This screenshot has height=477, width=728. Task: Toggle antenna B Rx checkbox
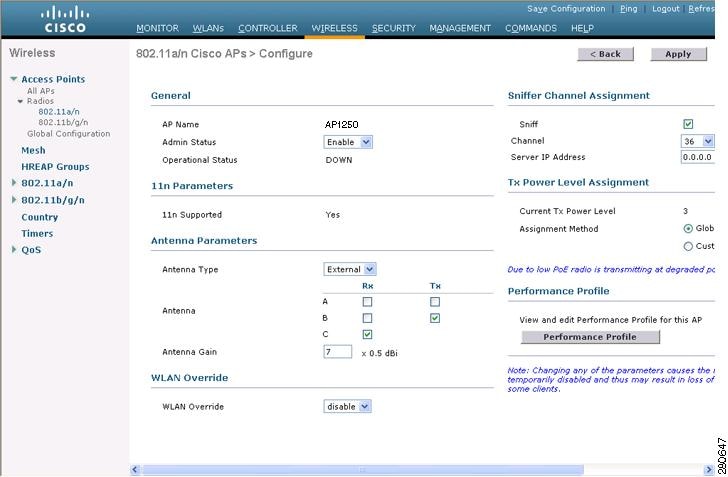click(367, 319)
